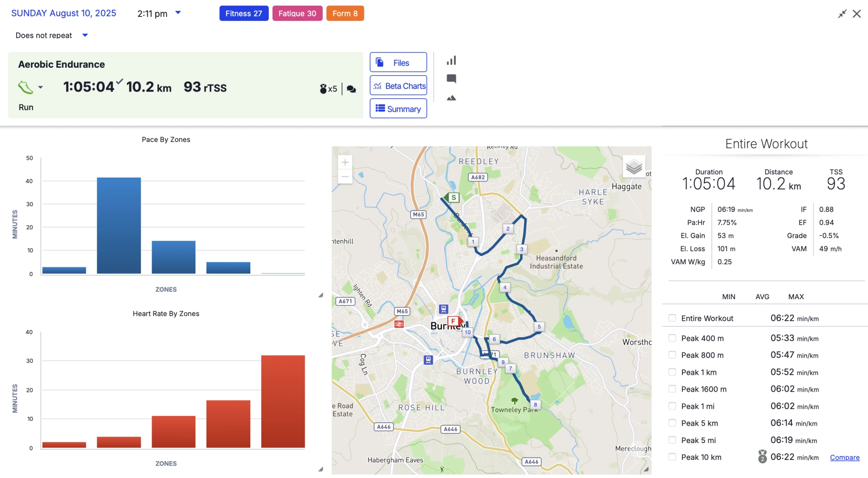This screenshot has width=868, height=478.
Task: Click the Compare link
Action: [x=844, y=457]
